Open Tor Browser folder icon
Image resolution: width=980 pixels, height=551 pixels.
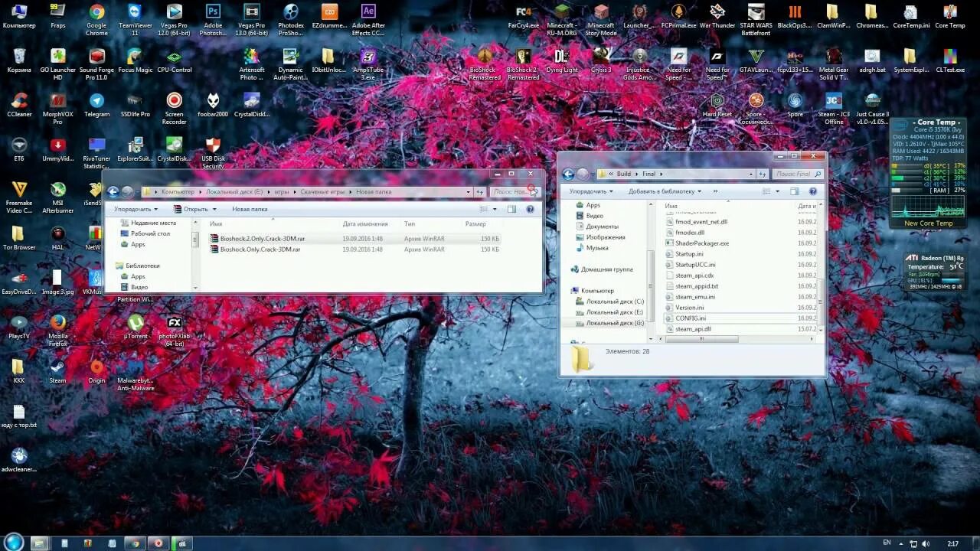pos(19,238)
